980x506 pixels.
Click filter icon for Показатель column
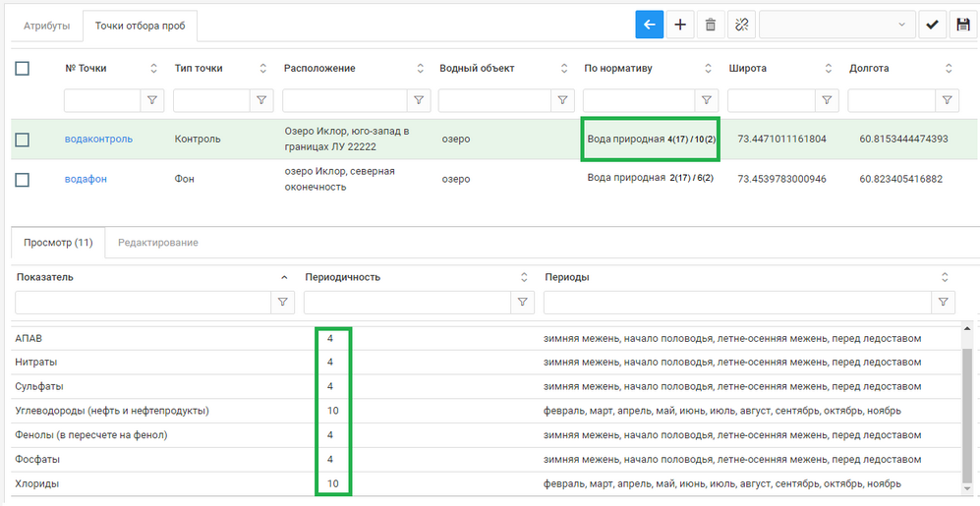coord(283,303)
